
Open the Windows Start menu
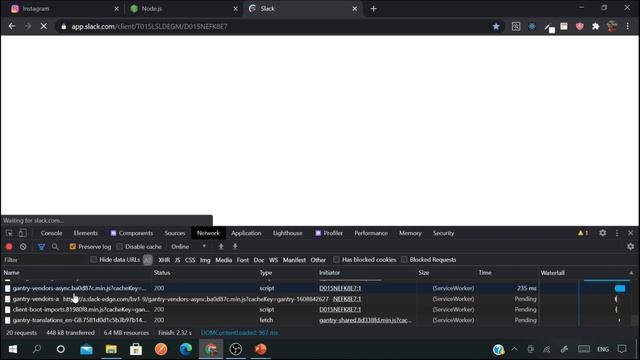[13, 349]
